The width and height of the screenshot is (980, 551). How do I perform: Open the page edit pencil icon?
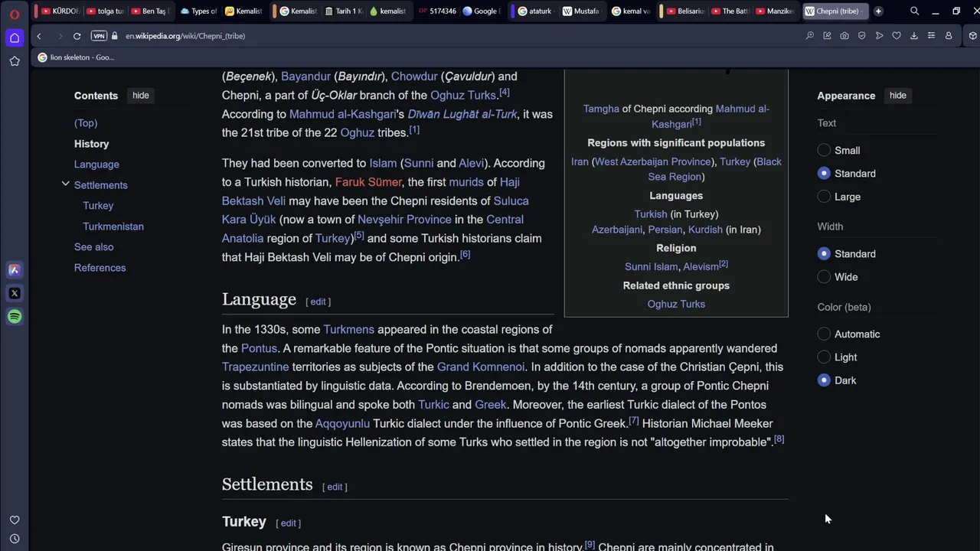point(828,36)
